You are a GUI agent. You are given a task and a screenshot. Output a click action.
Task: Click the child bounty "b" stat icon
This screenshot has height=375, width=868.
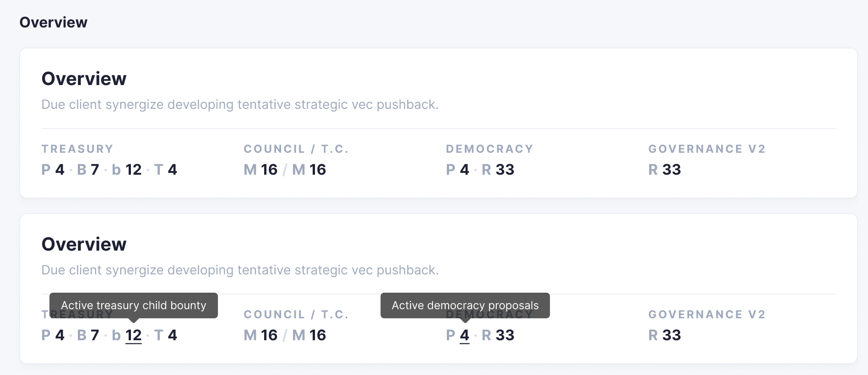click(116, 169)
